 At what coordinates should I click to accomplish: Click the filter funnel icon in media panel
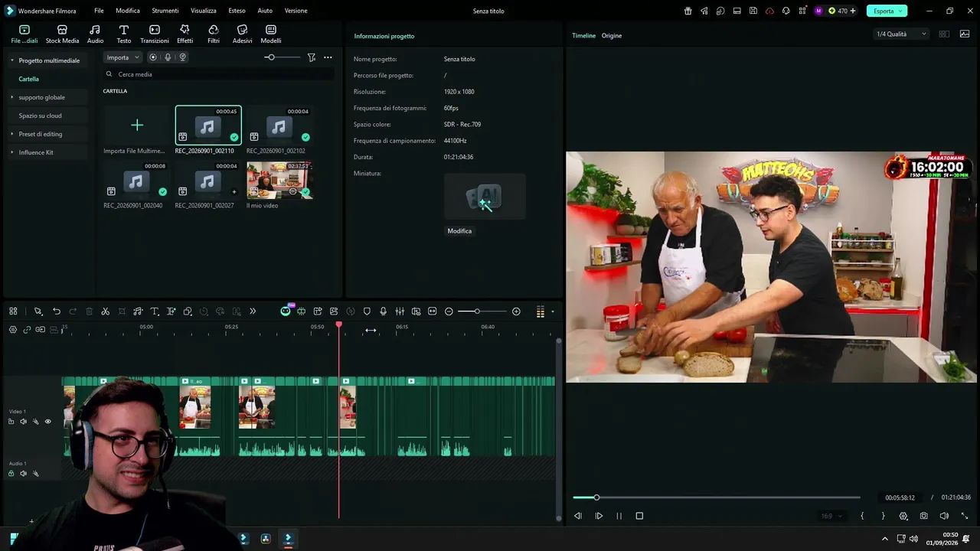click(312, 57)
